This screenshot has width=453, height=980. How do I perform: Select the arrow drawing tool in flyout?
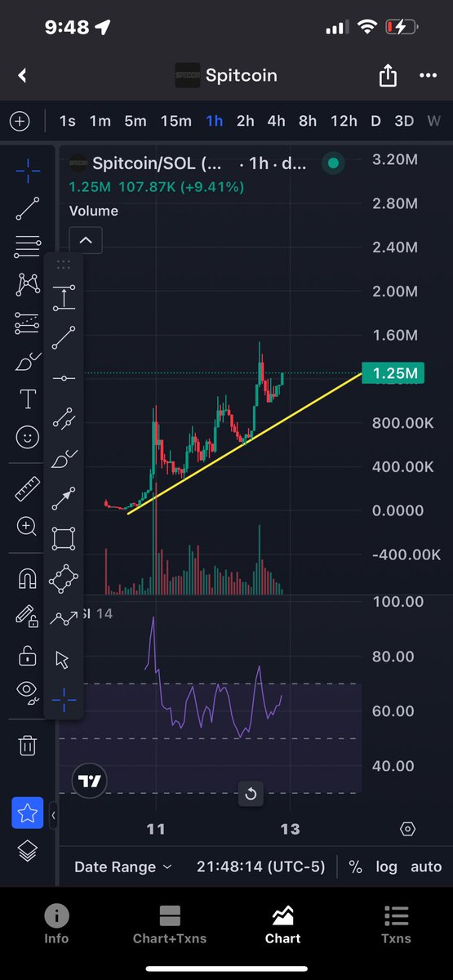[64, 498]
